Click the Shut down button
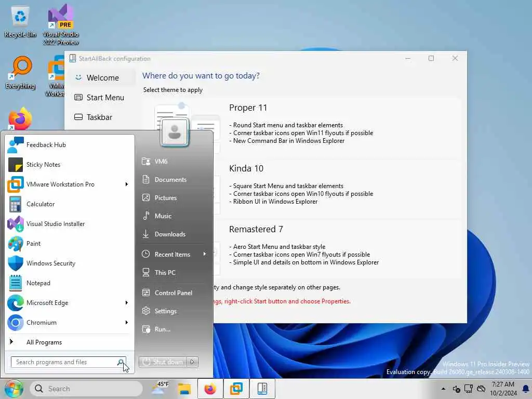The height and width of the screenshot is (399, 532). pos(163,362)
